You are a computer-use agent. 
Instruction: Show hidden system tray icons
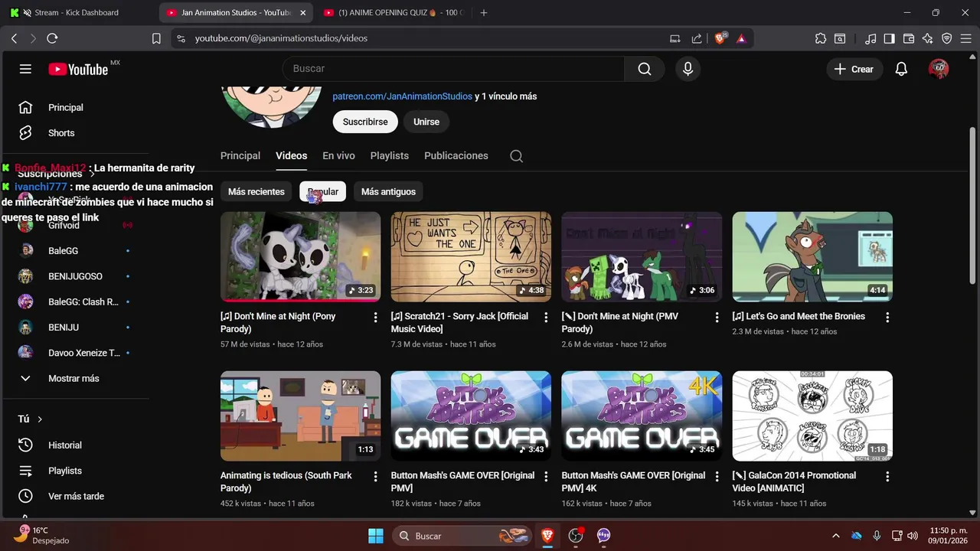pyautogui.click(x=835, y=536)
